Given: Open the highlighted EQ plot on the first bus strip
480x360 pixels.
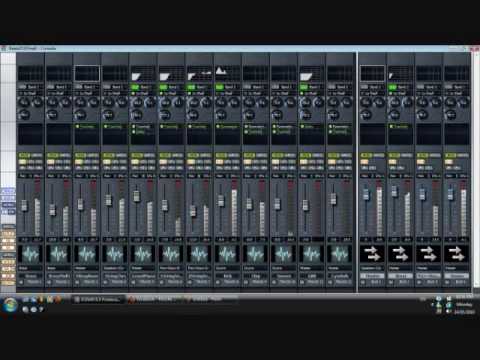Looking at the screenshot, I should click(x=372, y=73).
